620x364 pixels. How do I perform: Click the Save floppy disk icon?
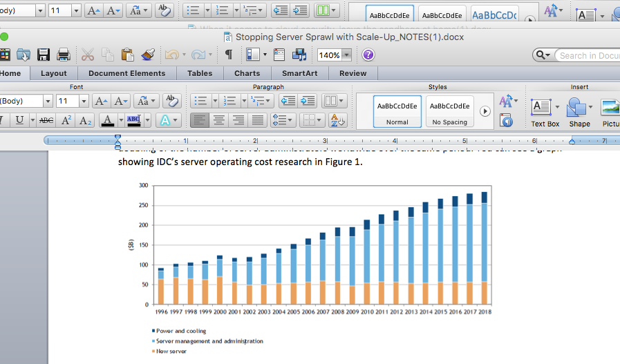pyautogui.click(x=44, y=55)
